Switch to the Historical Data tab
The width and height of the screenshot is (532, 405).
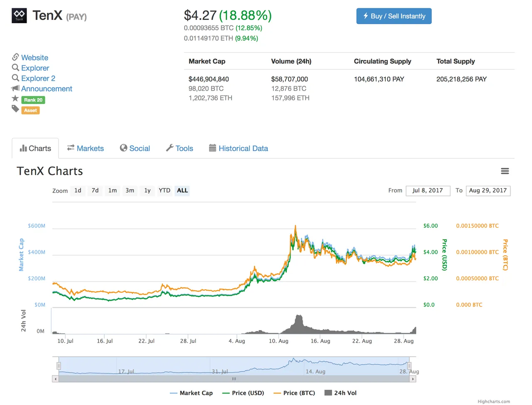(x=239, y=148)
